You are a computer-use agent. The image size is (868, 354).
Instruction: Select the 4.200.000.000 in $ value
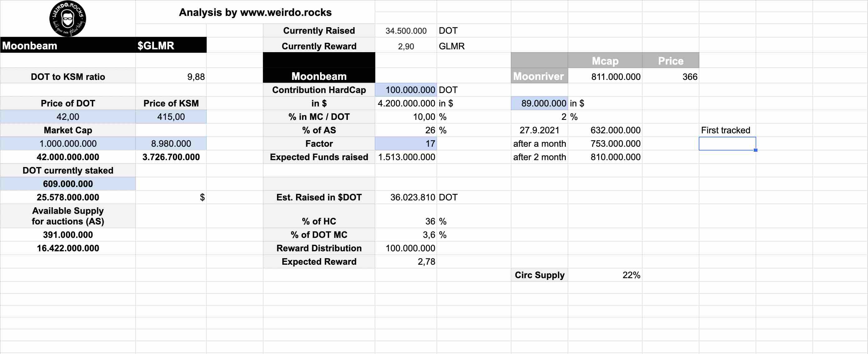pyautogui.click(x=406, y=103)
